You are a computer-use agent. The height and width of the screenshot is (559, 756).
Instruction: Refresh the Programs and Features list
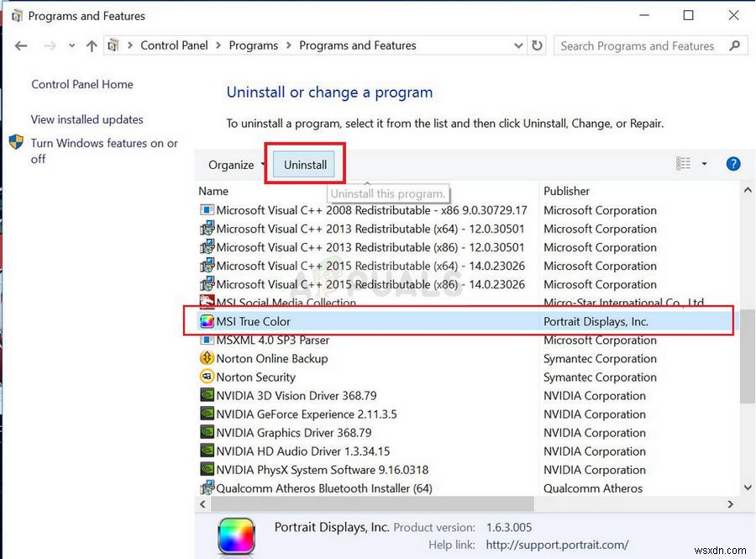point(537,46)
